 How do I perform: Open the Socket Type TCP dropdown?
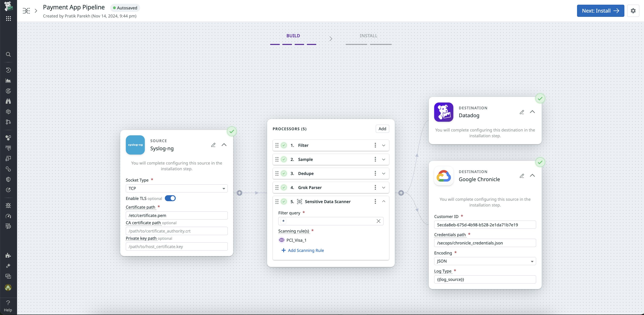(177, 188)
